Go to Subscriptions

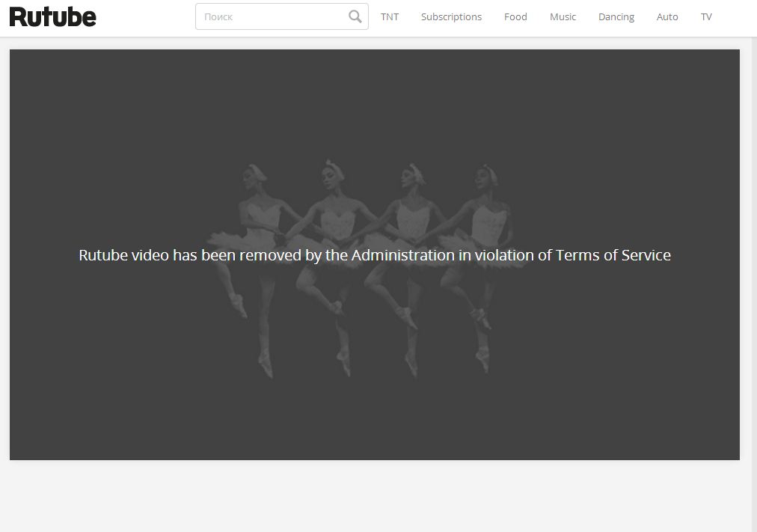point(451,16)
